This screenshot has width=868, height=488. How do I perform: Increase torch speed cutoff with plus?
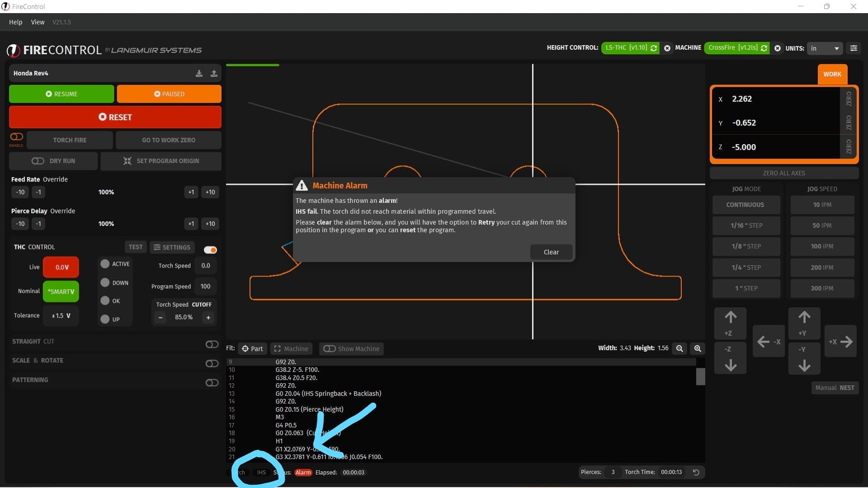[x=208, y=317]
